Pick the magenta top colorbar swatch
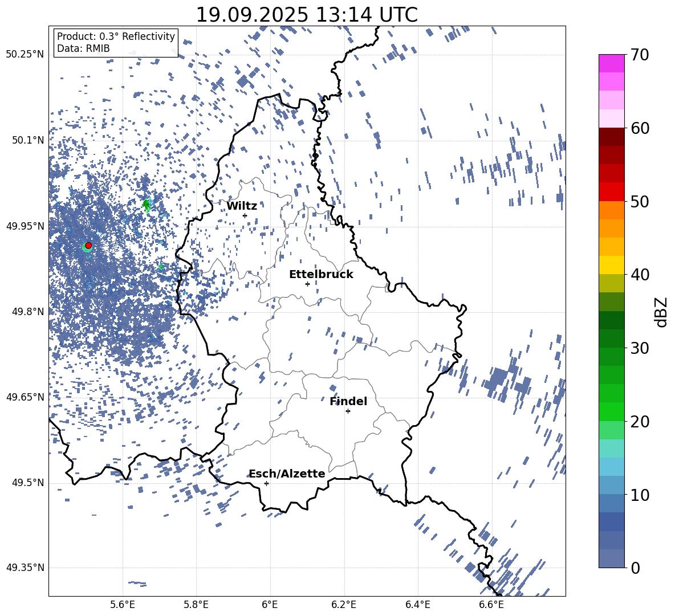The image size is (675, 616). [611, 64]
